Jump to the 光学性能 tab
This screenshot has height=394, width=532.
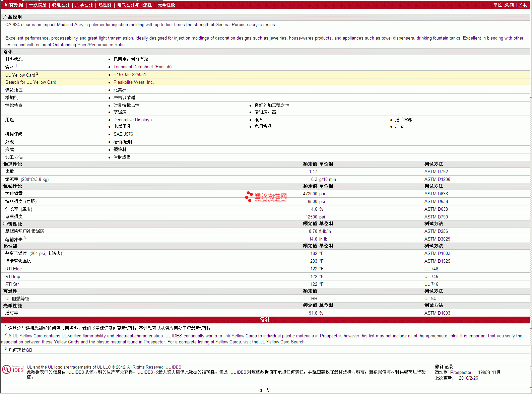tap(166, 5)
